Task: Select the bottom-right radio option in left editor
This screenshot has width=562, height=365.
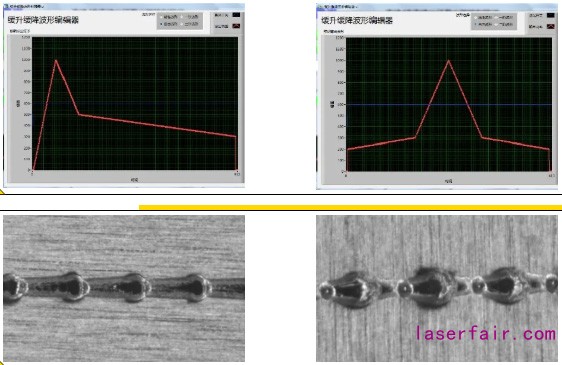Action: (x=182, y=24)
